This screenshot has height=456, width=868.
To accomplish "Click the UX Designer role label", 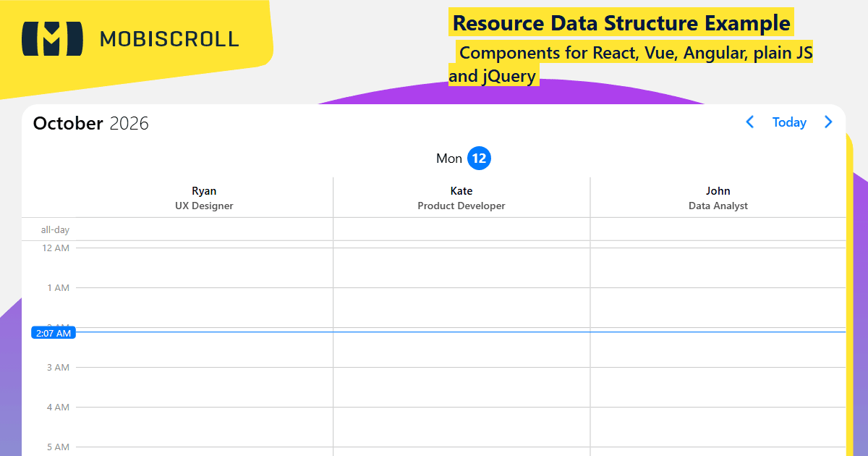I will click(204, 206).
